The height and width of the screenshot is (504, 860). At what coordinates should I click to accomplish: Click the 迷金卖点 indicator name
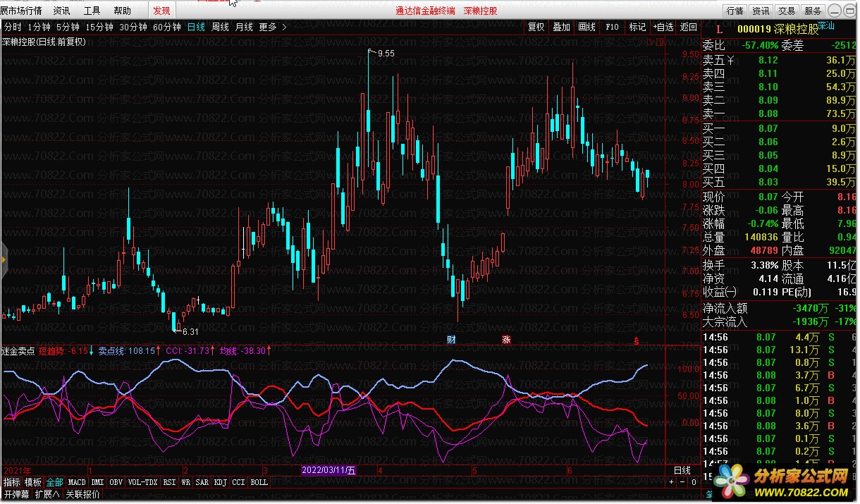click(18, 350)
